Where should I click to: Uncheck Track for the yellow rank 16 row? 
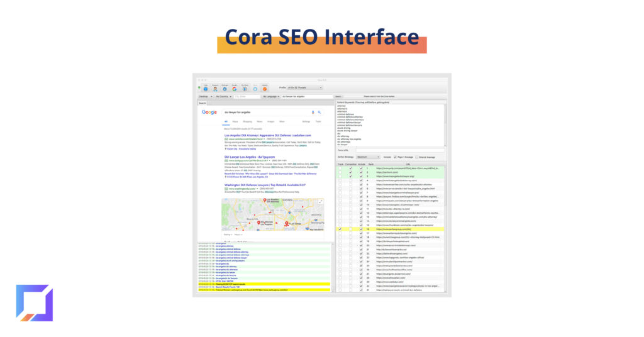(340, 229)
